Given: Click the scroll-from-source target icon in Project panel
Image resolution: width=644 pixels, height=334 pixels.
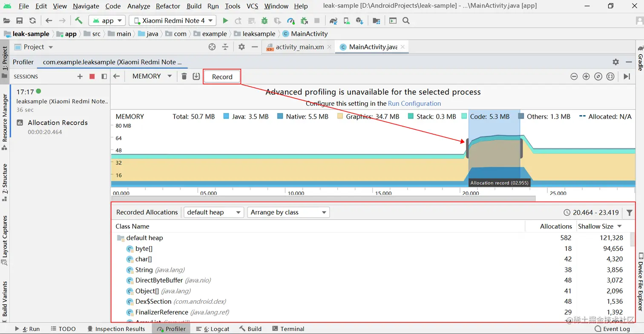Looking at the screenshot, I should pos(212,47).
